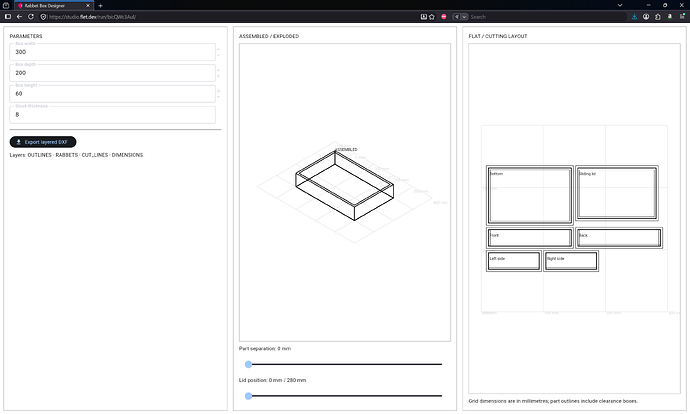The image size is (690, 414).
Task: Click the Box height field showing 60
Action: 112,94
